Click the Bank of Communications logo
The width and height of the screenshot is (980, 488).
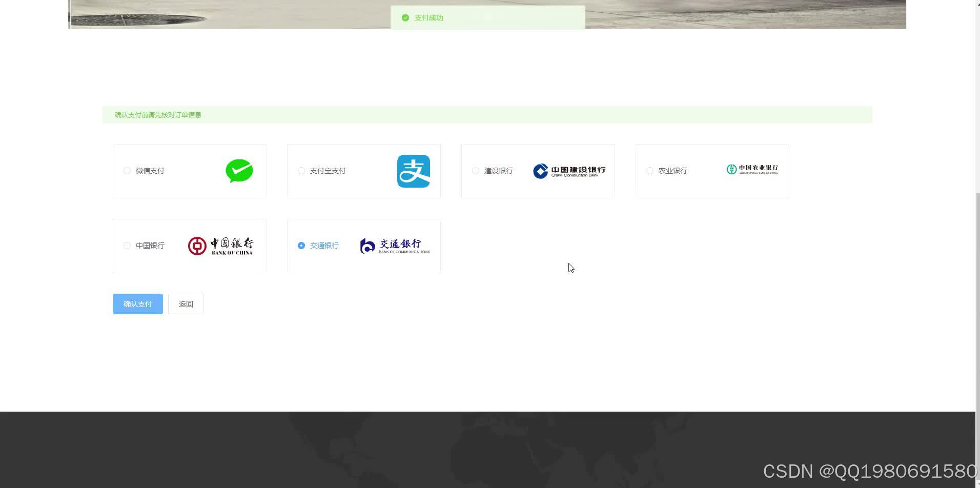click(x=395, y=246)
